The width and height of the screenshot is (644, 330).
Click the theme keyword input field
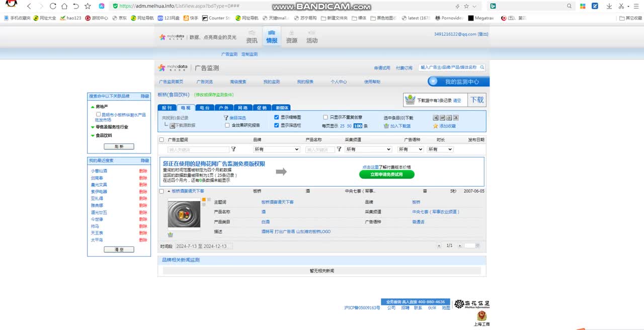198,149
